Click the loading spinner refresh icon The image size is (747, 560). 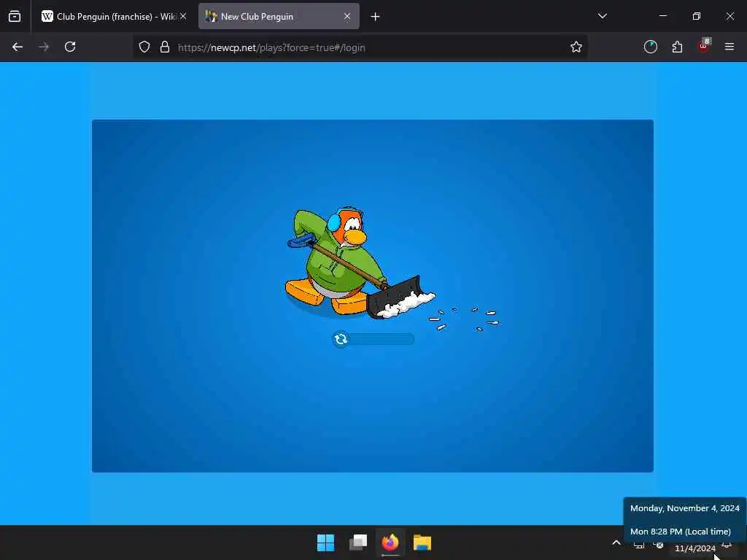[341, 339]
